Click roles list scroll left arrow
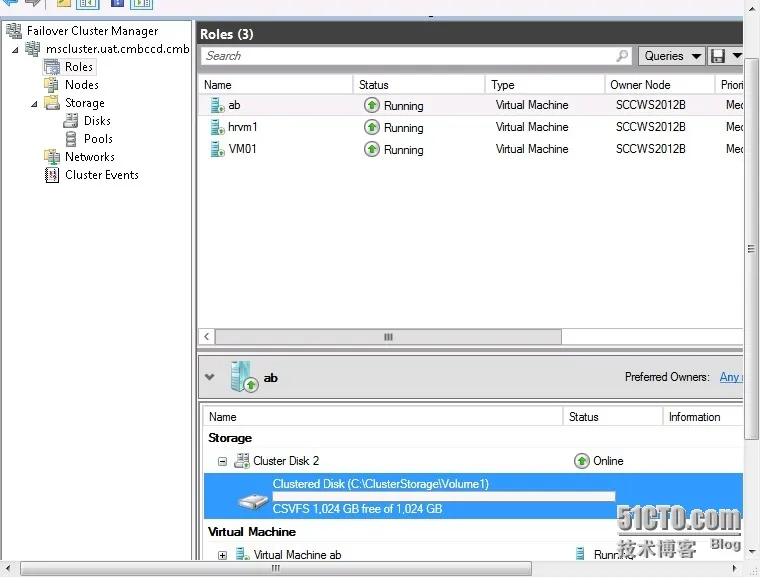This screenshot has height=577, width=760. pos(206,337)
